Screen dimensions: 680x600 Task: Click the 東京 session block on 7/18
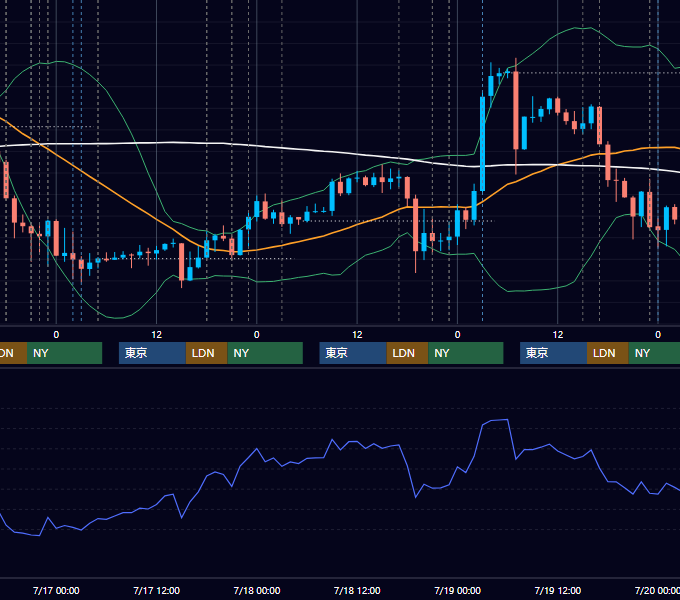click(353, 353)
